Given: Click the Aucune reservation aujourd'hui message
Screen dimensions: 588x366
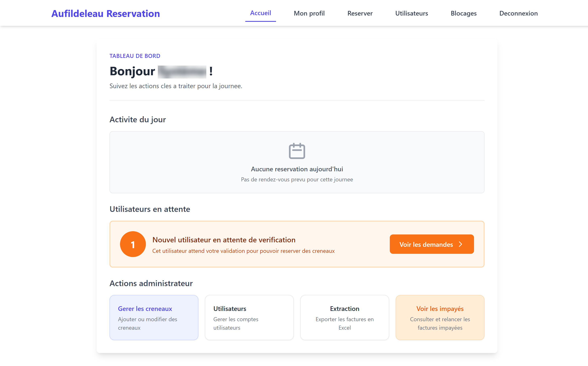Looking at the screenshot, I should (x=297, y=169).
